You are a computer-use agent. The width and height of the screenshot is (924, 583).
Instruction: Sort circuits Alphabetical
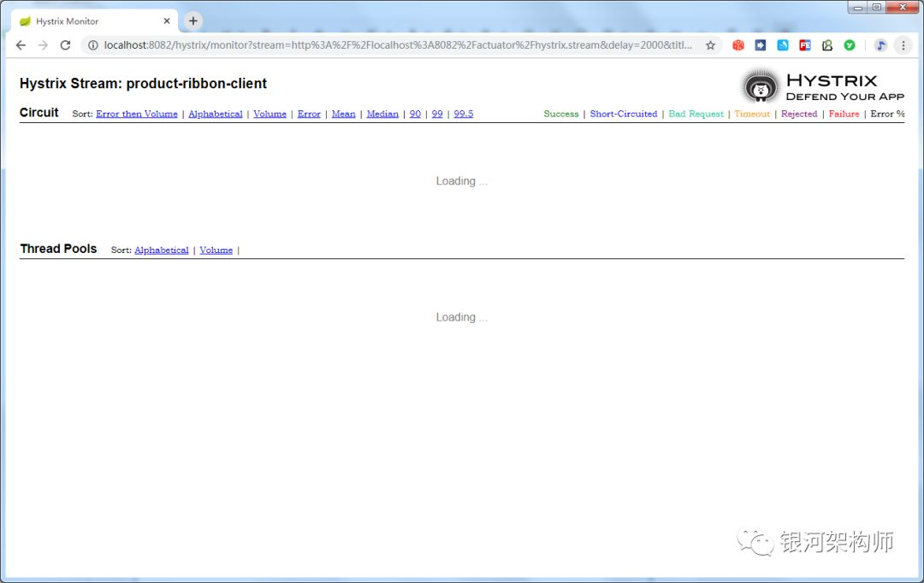coord(216,115)
